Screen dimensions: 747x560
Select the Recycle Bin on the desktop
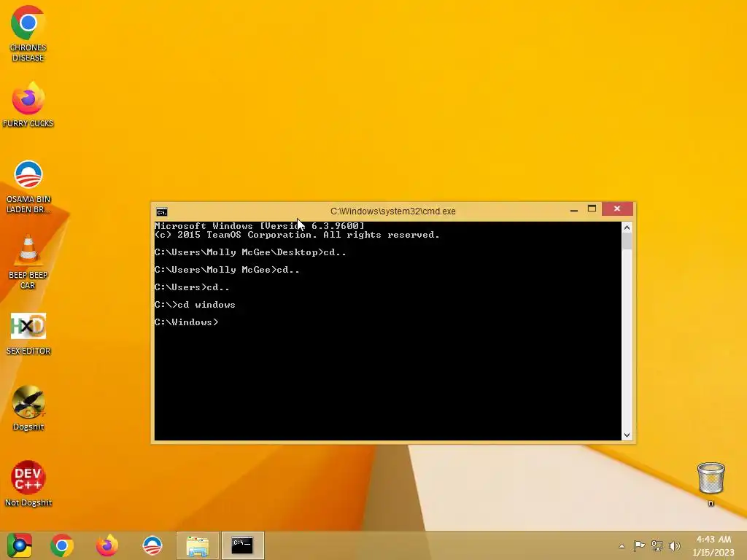point(711,484)
